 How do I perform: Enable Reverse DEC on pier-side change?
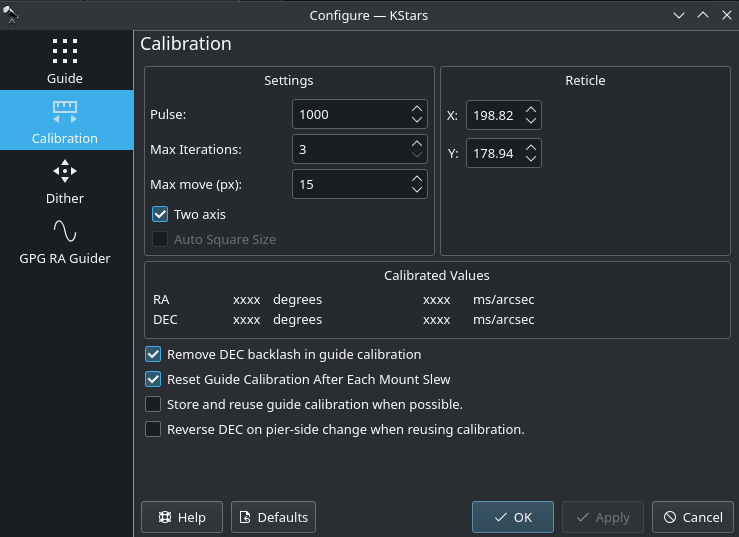click(x=153, y=430)
